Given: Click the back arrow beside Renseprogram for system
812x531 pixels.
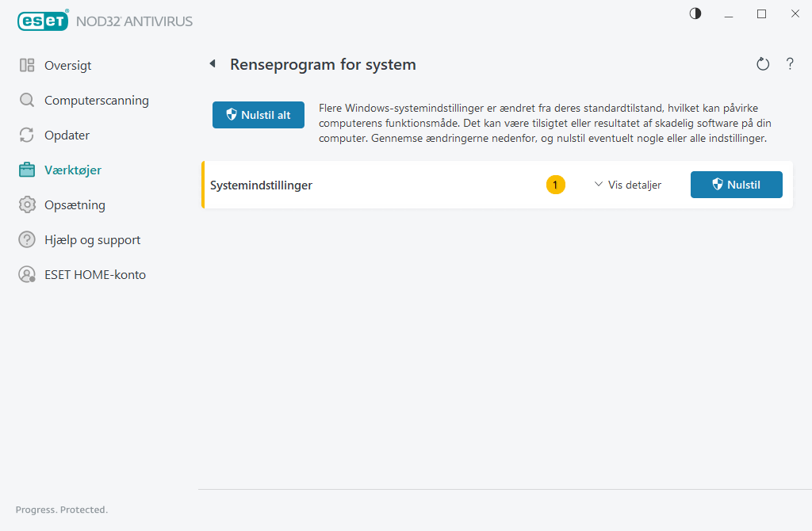Looking at the screenshot, I should click(213, 63).
